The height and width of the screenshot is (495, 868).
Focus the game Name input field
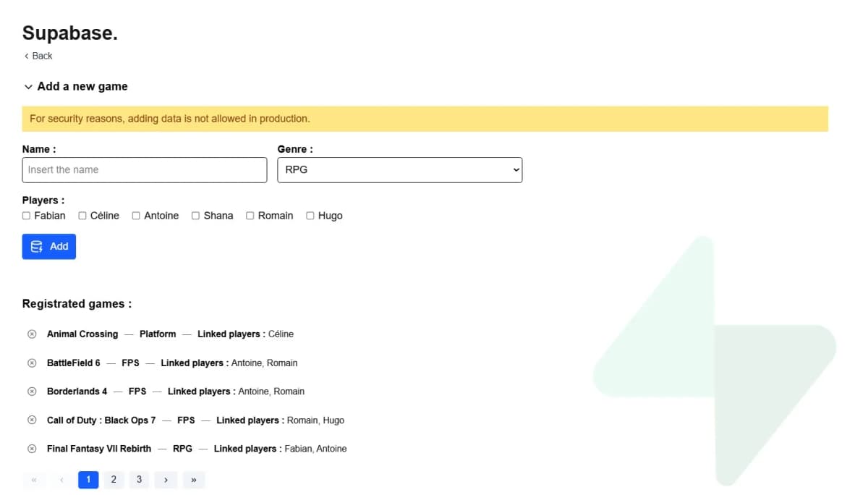pyautogui.click(x=145, y=170)
